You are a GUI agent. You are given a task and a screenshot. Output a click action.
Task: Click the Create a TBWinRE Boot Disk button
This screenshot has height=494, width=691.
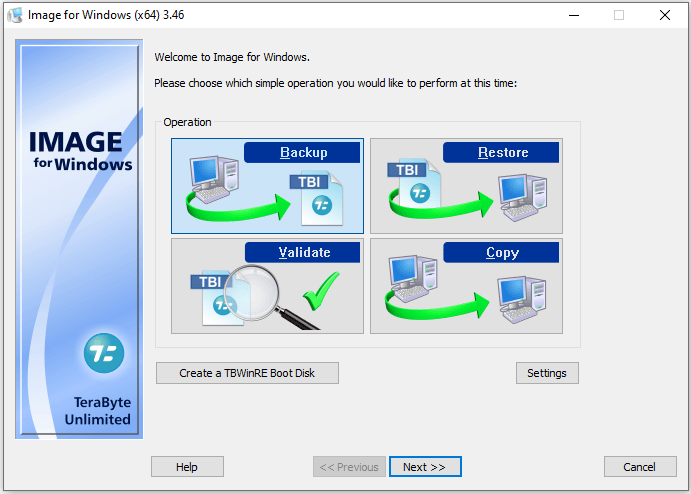coord(247,373)
